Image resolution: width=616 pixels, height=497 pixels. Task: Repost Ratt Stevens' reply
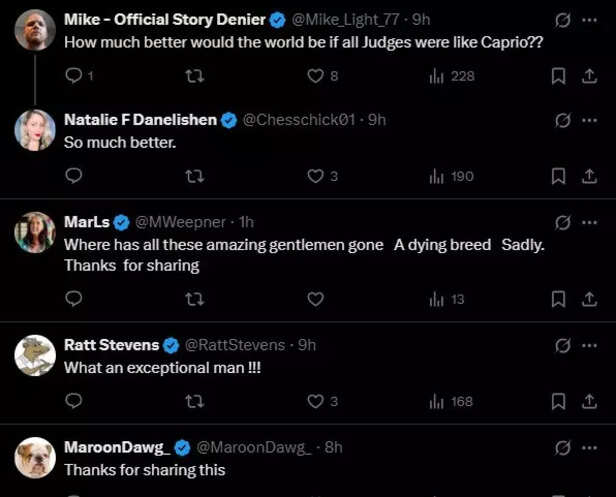pyautogui.click(x=194, y=401)
